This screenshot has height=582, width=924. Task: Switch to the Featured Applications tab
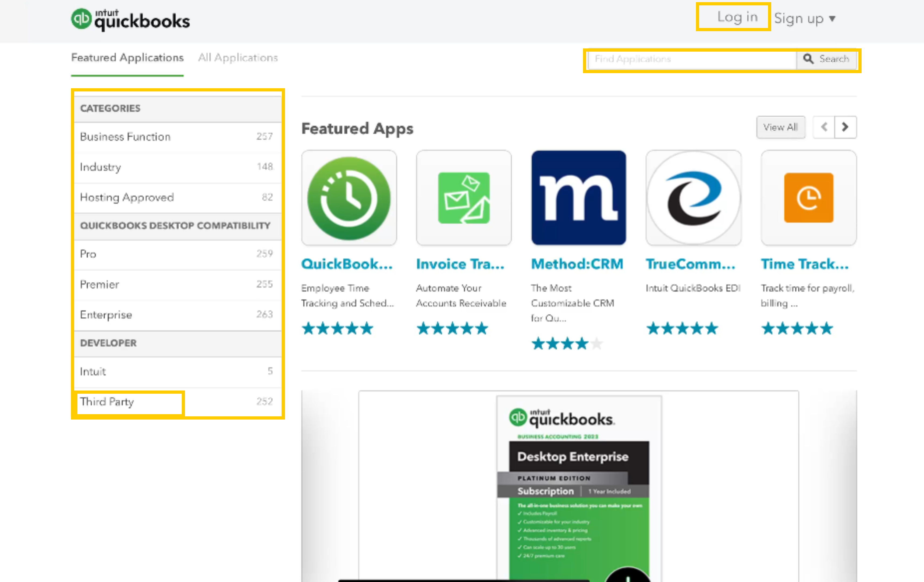127,58
